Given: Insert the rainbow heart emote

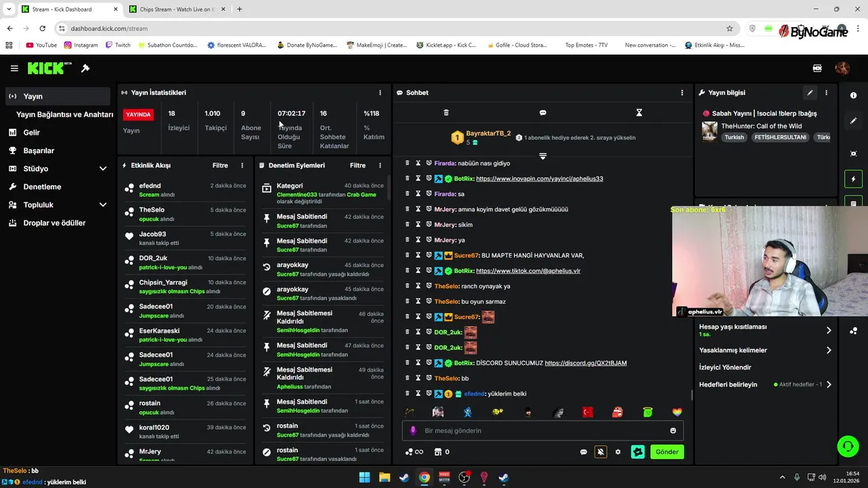Looking at the screenshot, I should click(677, 412).
